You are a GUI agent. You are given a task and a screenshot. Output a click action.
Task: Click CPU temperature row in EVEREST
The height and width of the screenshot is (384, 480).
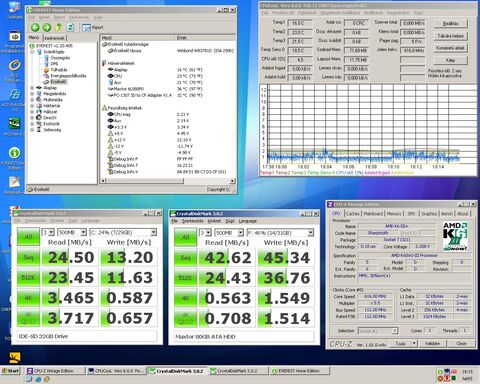(x=168, y=76)
